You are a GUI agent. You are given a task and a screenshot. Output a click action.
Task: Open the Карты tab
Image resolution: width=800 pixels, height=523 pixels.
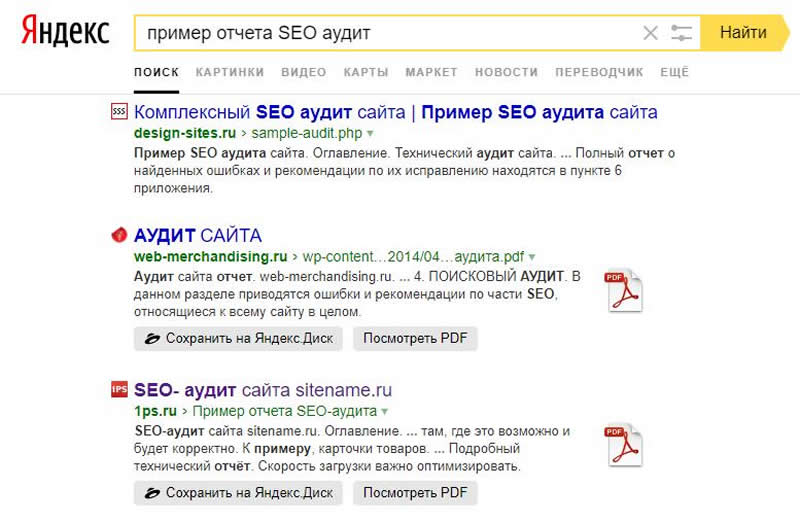(x=366, y=72)
